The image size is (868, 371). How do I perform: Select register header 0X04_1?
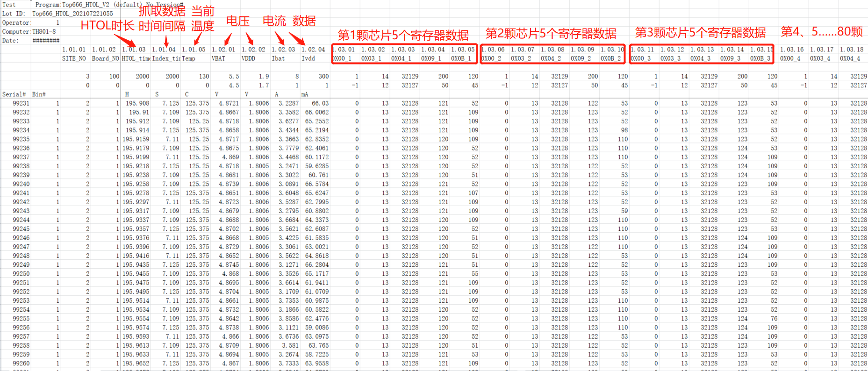click(x=401, y=58)
